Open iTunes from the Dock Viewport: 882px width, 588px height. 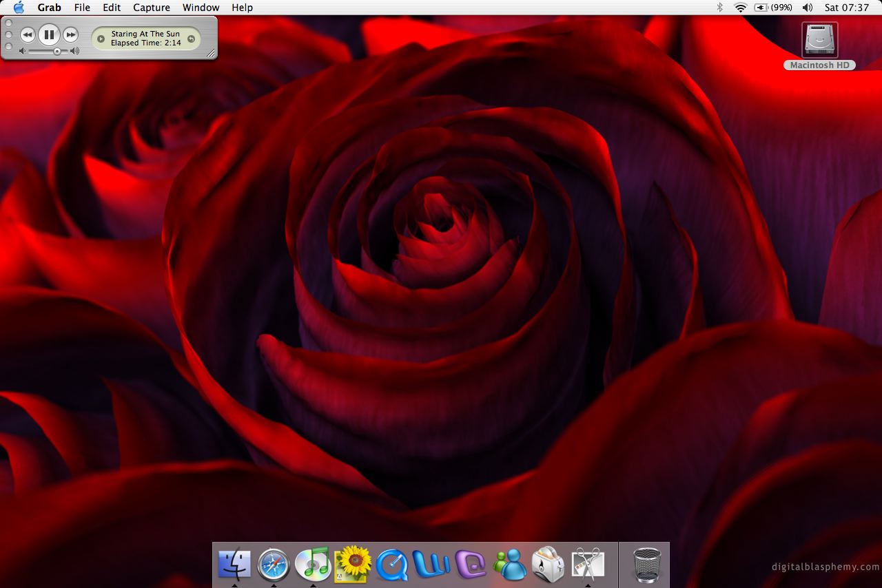click(313, 565)
